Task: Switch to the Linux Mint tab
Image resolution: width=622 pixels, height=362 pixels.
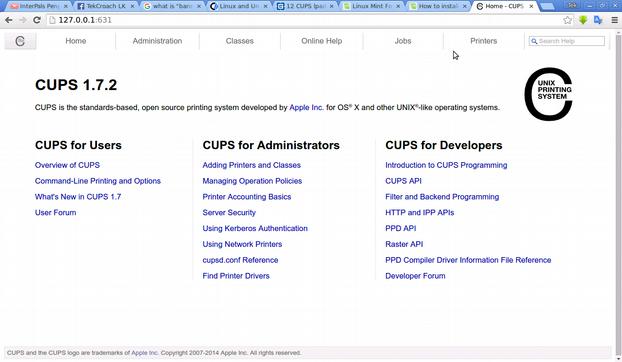Action: pyautogui.click(x=372, y=6)
